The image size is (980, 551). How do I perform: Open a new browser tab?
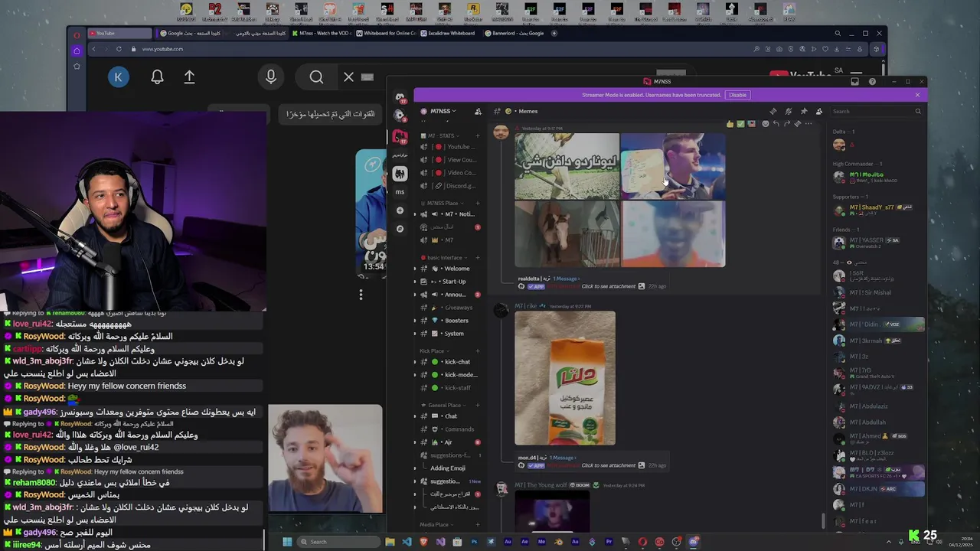pos(554,33)
